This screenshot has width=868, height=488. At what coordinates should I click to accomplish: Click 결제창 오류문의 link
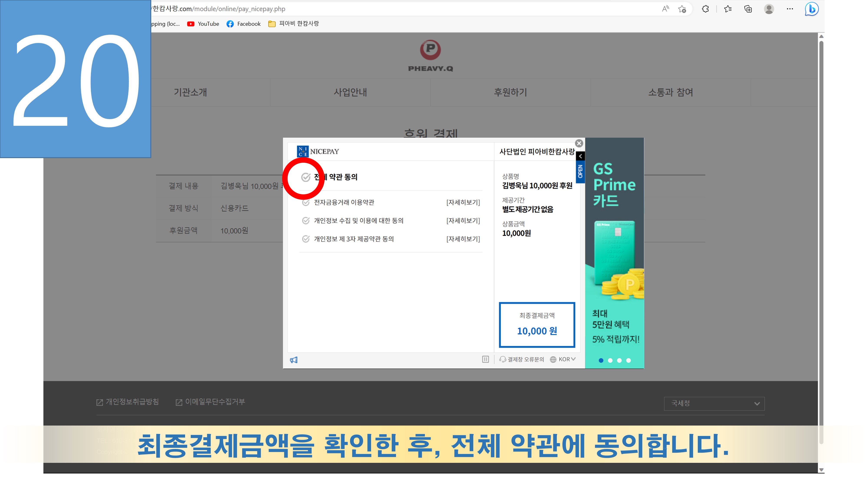[522, 359]
